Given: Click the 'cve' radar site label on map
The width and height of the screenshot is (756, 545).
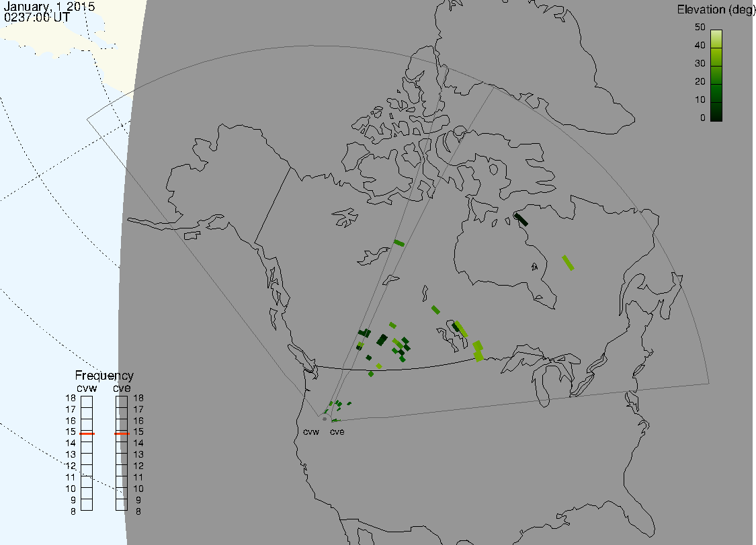Looking at the screenshot, I should tap(337, 432).
